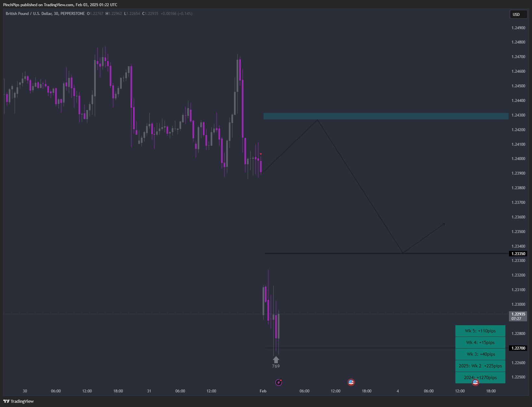Click the 1.23350 price line label
Image resolution: width=532 pixels, height=407 pixels.
pos(518,254)
